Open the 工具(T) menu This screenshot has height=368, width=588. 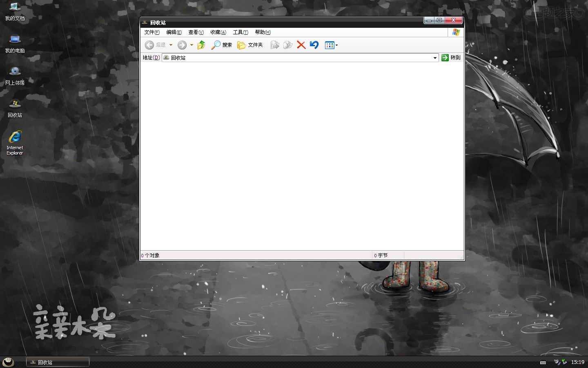[x=241, y=32]
